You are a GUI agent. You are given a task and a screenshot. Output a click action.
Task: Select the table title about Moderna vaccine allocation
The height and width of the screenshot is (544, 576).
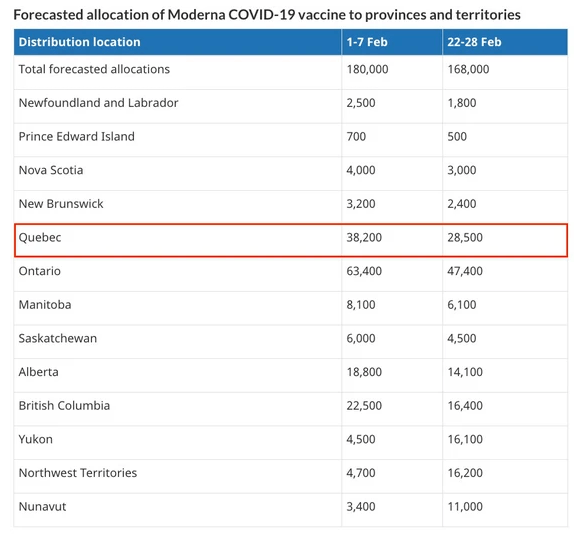(267, 15)
